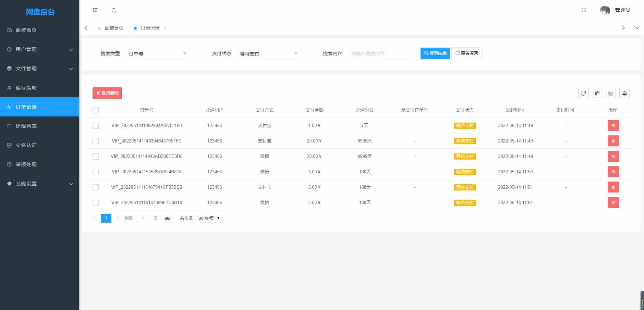Refresh the order table data
644x310 pixels.
583,93
